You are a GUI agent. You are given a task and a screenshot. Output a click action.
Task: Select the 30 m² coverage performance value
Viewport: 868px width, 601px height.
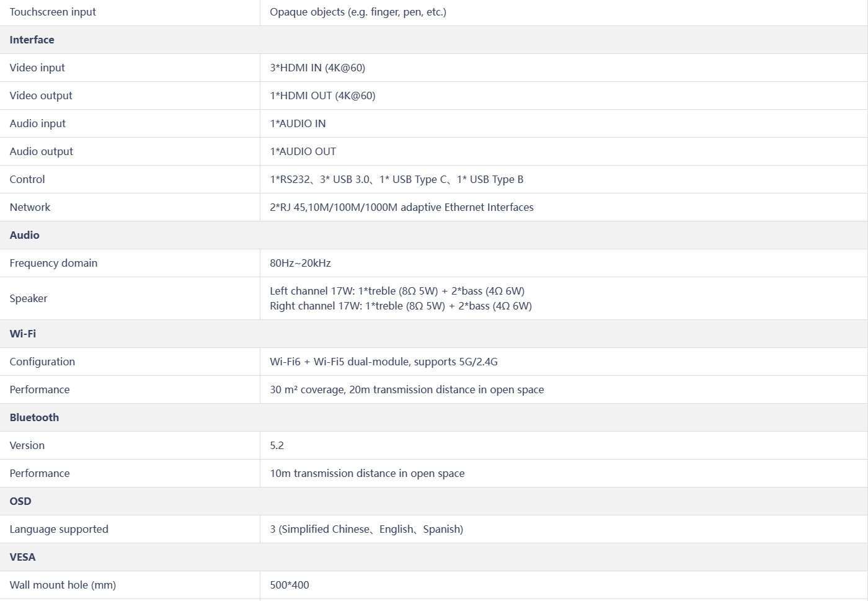tap(407, 390)
